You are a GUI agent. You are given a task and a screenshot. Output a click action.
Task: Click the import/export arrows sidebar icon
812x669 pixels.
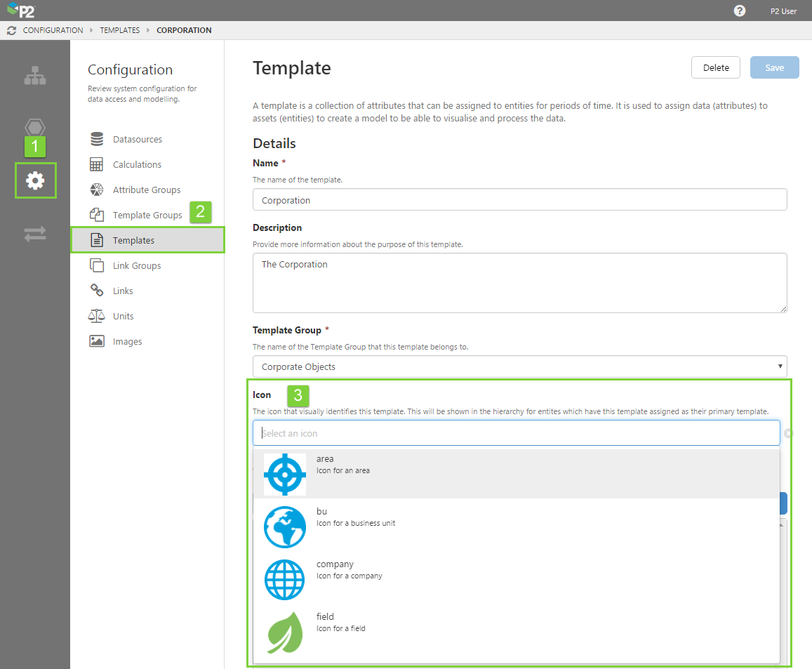35,234
